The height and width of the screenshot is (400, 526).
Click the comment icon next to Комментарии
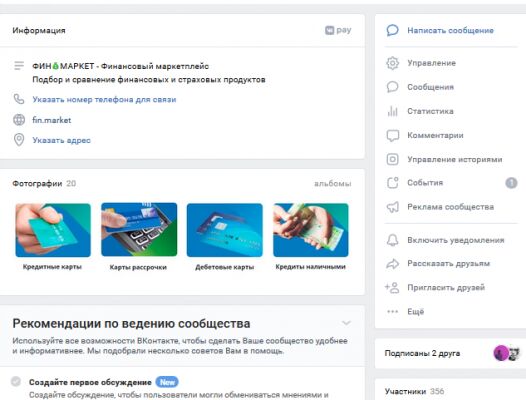tap(392, 135)
